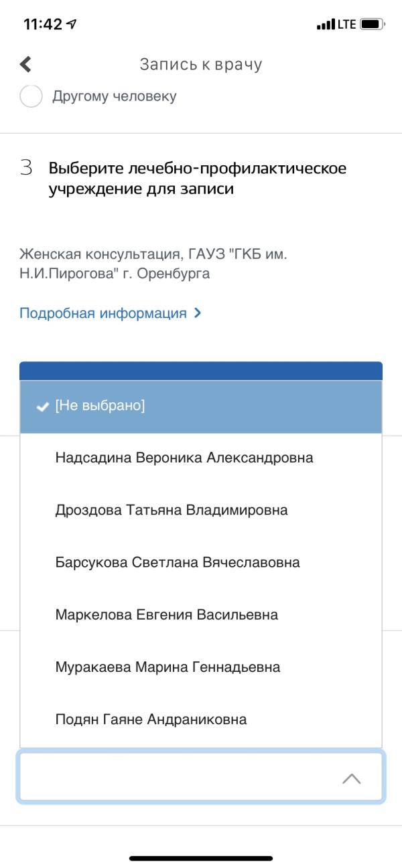Open the "Подробная информация" link
Image resolution: width=402 pixels, height=868 pixels.
103,313
